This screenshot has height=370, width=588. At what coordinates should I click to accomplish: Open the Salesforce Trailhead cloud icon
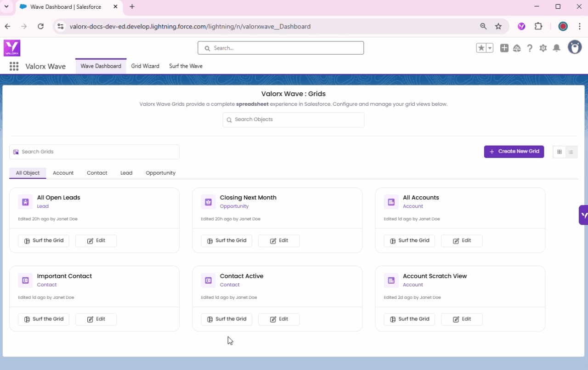(x=517, y=48)
